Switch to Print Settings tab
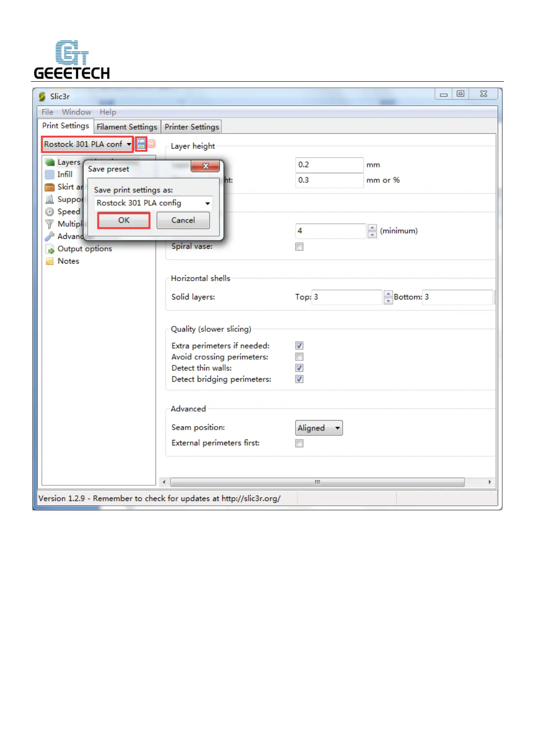Image resolution: width=535 pixels, height=756 pixels. (66, 126)
